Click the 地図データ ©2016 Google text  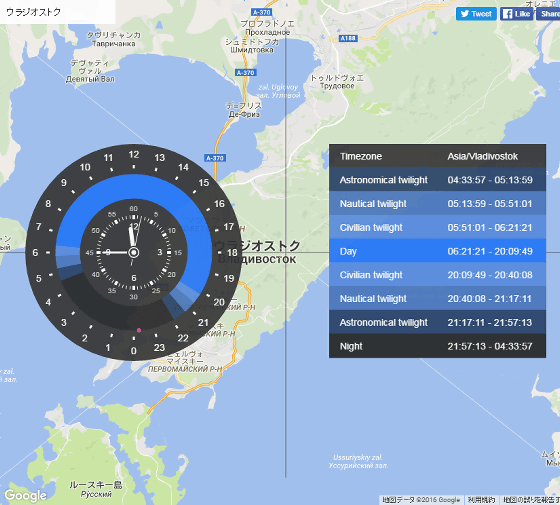pos(421,500)
